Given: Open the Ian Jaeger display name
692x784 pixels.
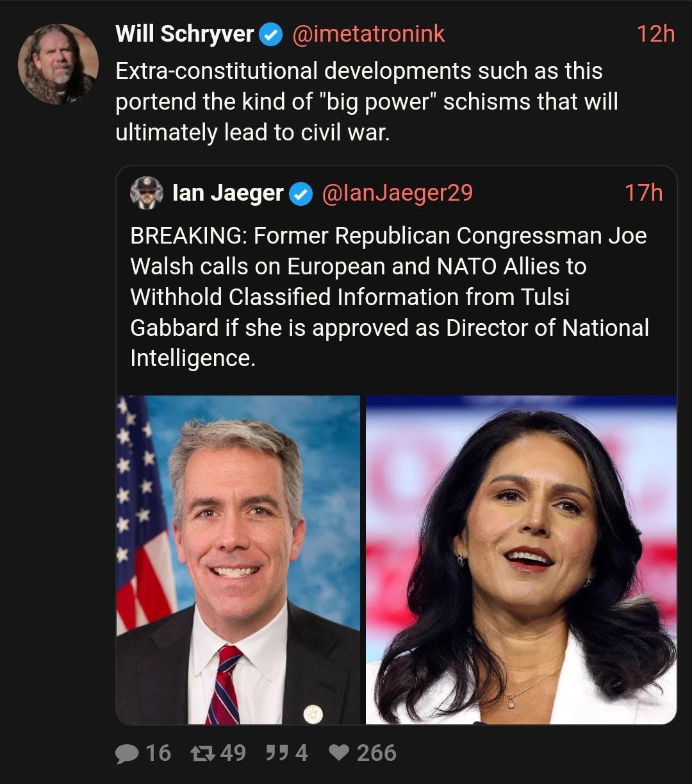Looking at the screenshot, I should point(227,193).
